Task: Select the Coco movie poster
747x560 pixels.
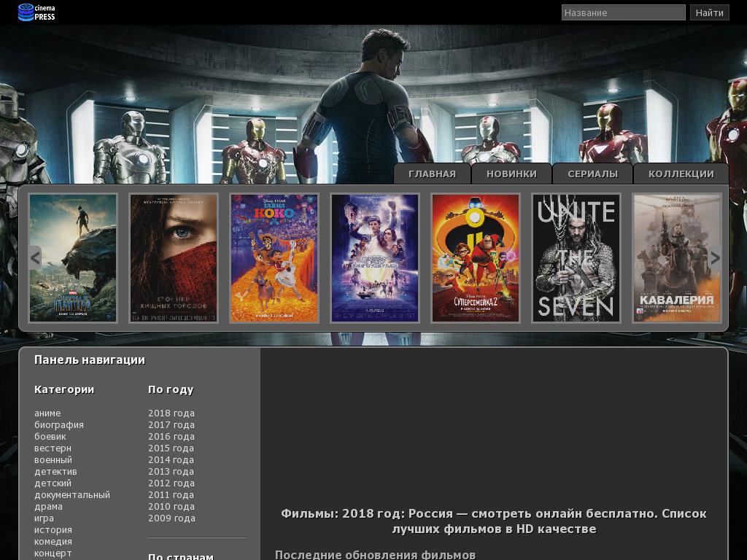Action: pyautogui.click(x=274, y=257)
